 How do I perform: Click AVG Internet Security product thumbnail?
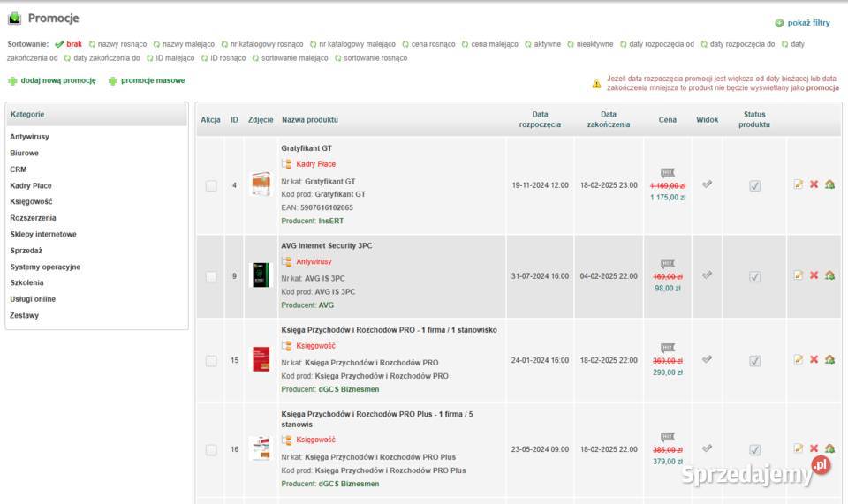261,275
